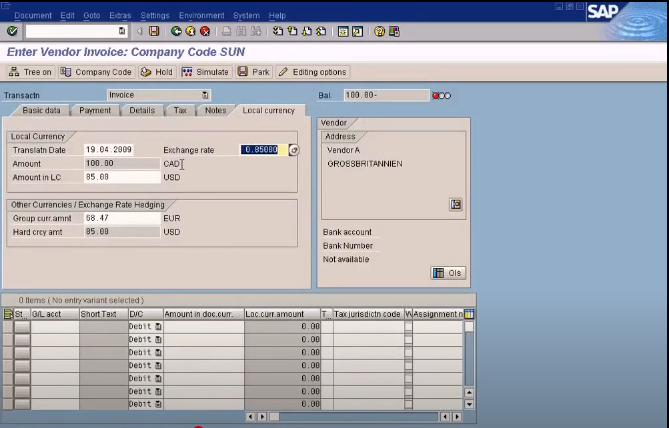669x428 pixels.
Task: Click the Generate Shortcut icon
Action: (358, 31)
